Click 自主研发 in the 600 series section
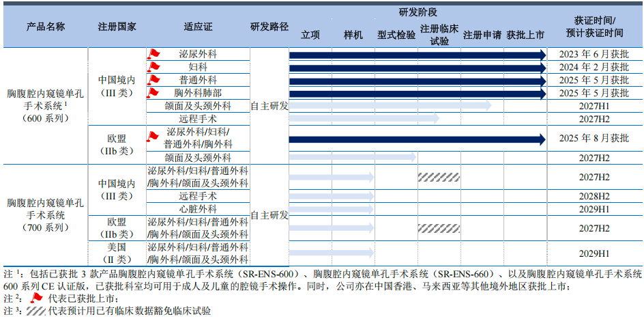644x321 pixels. pos(269,106)
